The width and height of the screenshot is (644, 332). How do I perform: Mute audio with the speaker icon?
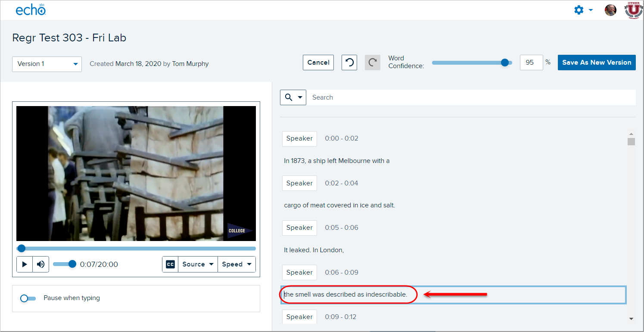point(41,264)
